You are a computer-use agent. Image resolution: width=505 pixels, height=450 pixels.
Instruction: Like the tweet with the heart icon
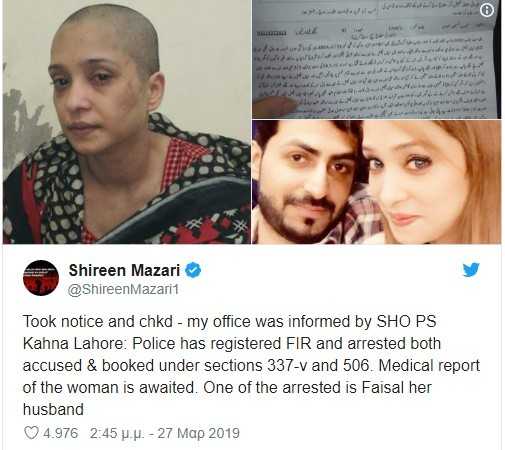pyautogui.click(x=32, y=433)
